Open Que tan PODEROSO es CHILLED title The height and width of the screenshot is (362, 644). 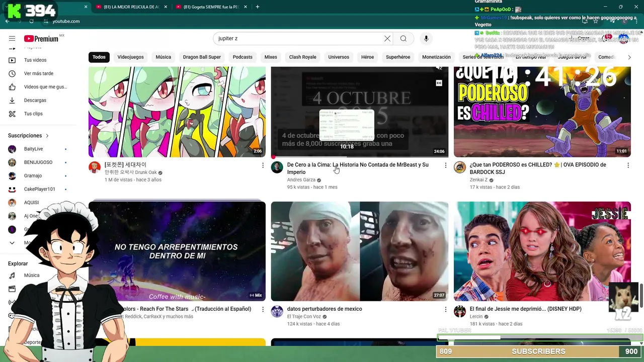click(x=538, y=168)
